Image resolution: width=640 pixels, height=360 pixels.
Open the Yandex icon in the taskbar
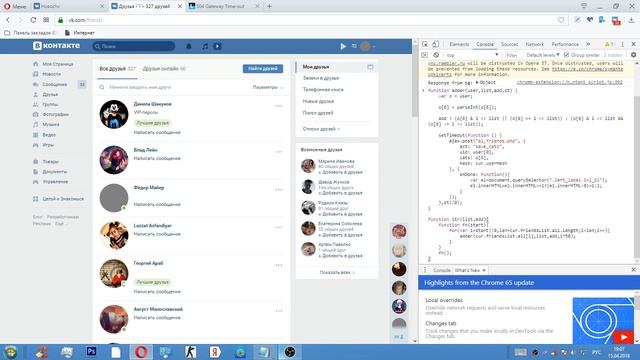click(215, 351)
